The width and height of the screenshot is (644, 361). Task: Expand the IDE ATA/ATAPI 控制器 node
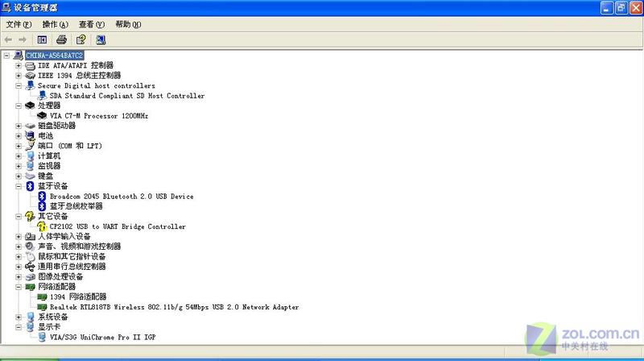click(19, 65)
